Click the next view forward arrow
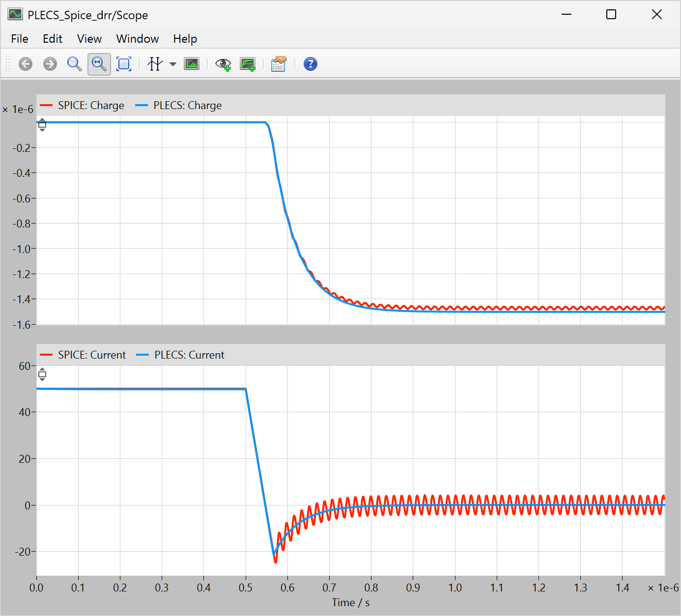 point(50,64)
